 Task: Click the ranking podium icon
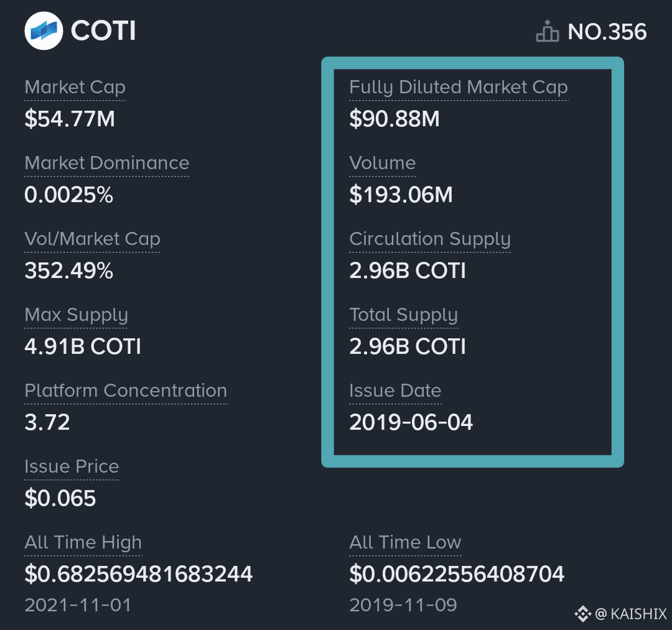point(548,31)
